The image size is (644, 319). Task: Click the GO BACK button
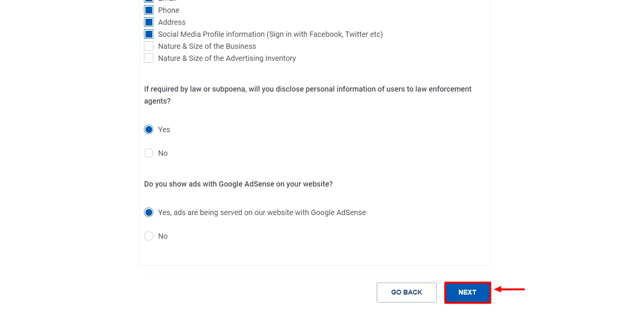406,292
